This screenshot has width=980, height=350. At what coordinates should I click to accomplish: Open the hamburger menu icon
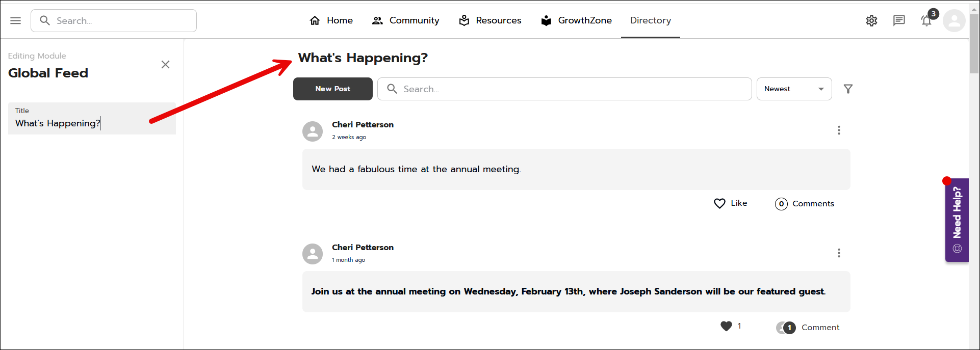[x=16, y=20]
